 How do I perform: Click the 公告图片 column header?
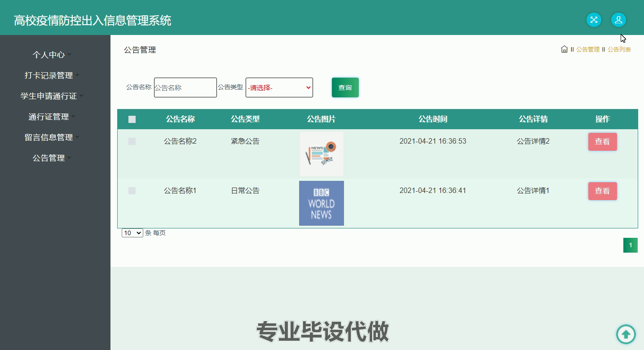[x=321, y=119]
